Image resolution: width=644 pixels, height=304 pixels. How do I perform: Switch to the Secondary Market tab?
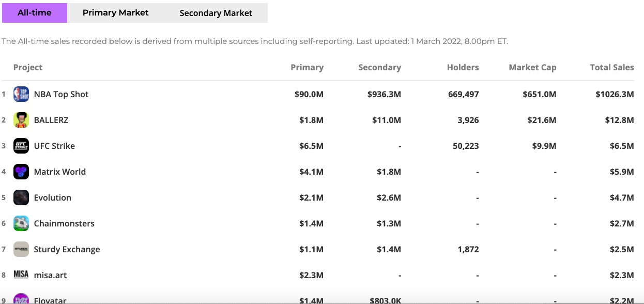coord(216,13)
